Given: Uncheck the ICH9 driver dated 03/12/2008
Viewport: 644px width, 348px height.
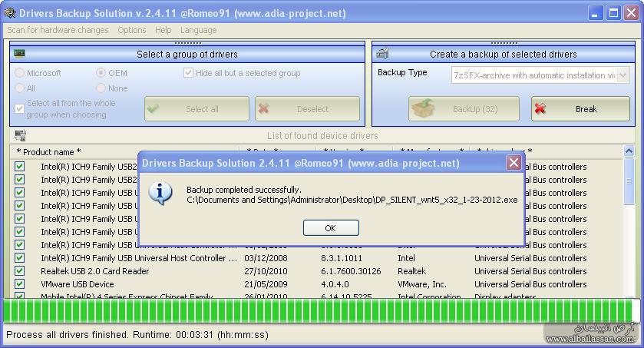Looking at the screenshot, I should 19,257.
